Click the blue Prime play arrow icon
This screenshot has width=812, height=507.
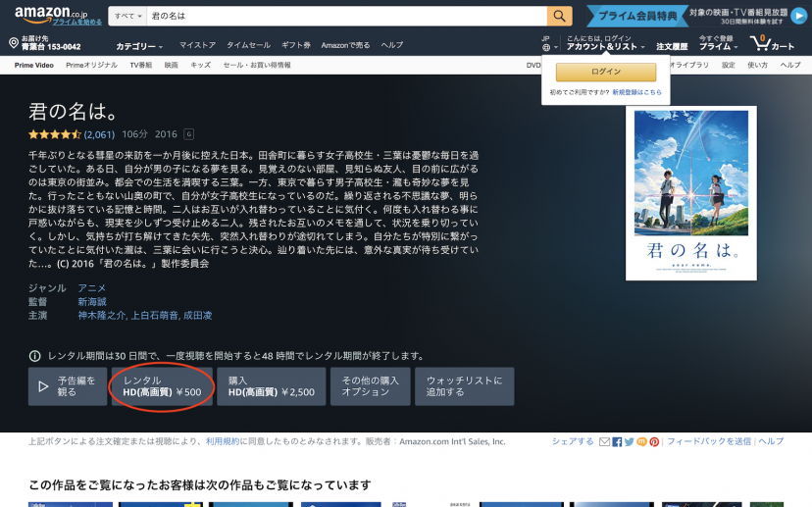pos(798,16)
